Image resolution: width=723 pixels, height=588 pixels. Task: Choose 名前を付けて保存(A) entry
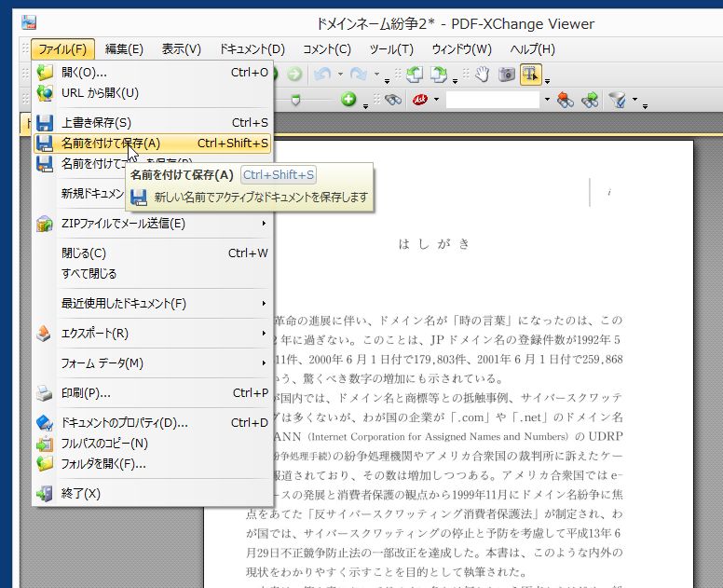click(152, 144)
